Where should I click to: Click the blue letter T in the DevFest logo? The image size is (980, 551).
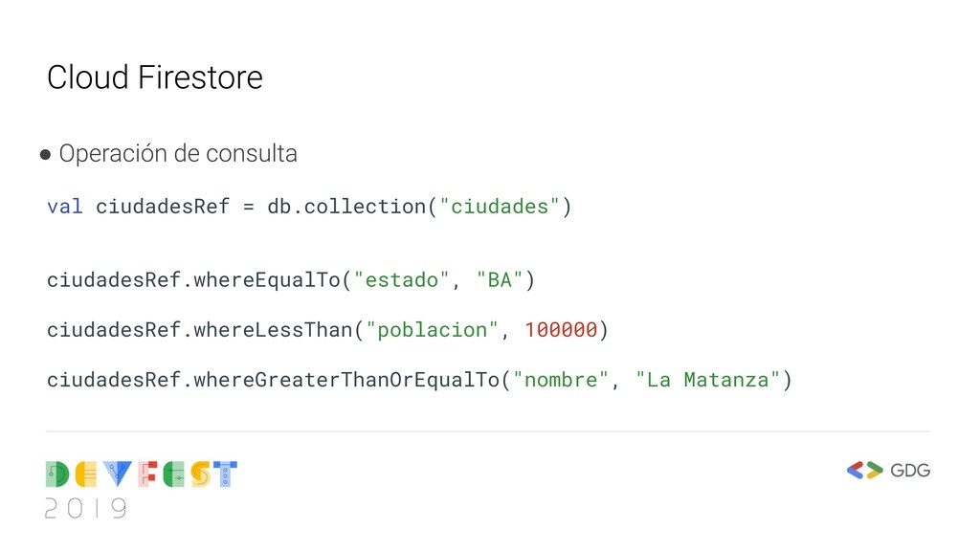tap(224, 474)
